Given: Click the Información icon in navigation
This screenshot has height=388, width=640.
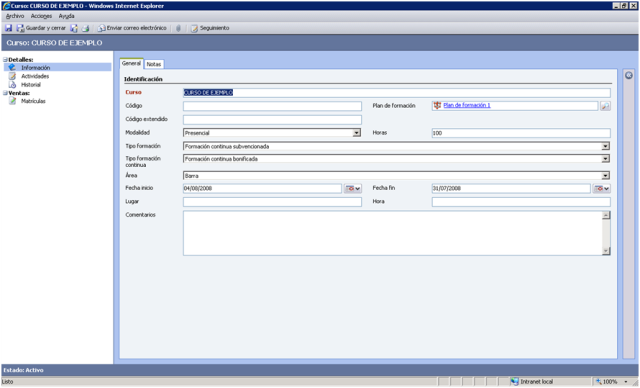Looking at the screenshot, I should [x=12, y=67].
